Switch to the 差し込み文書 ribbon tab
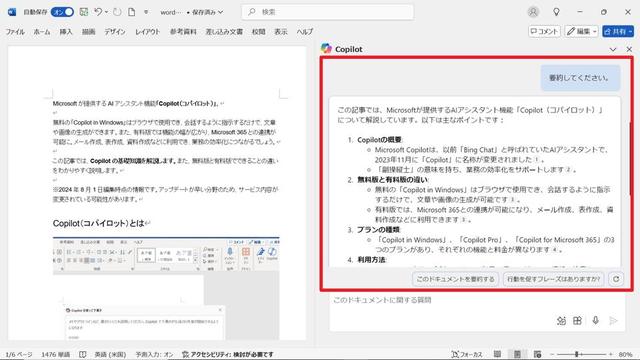This screenshot has height=360, width=640. point(224,31)
